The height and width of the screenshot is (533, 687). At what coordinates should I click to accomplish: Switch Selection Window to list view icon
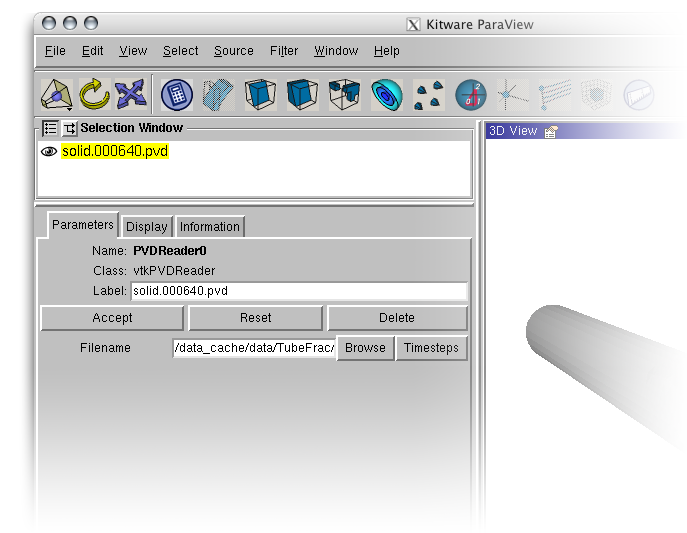[50, 128]
